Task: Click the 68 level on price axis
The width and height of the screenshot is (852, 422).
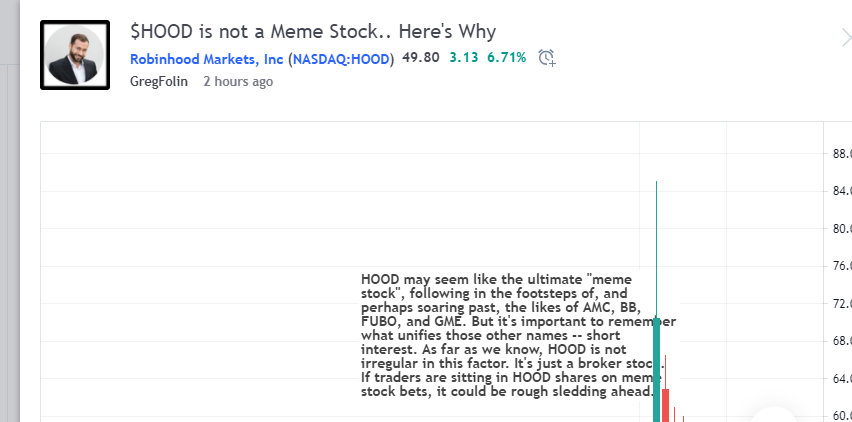Action: click(x=841, y=340)
